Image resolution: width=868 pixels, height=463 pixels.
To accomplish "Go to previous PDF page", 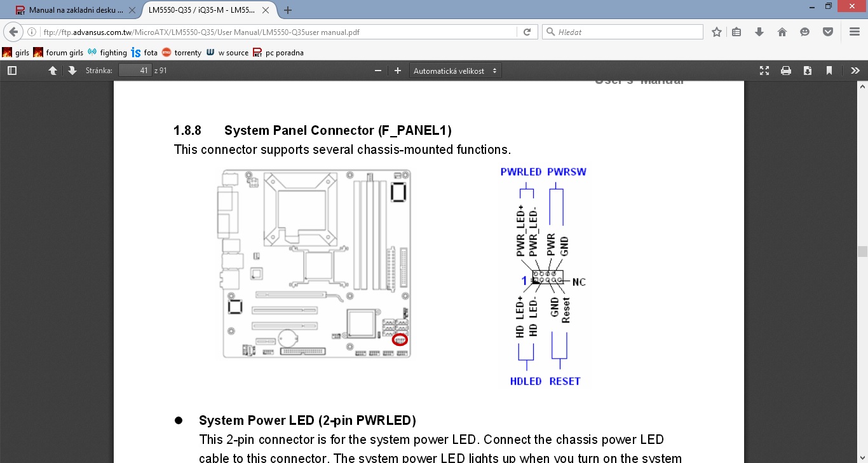I will coord(53,71).
